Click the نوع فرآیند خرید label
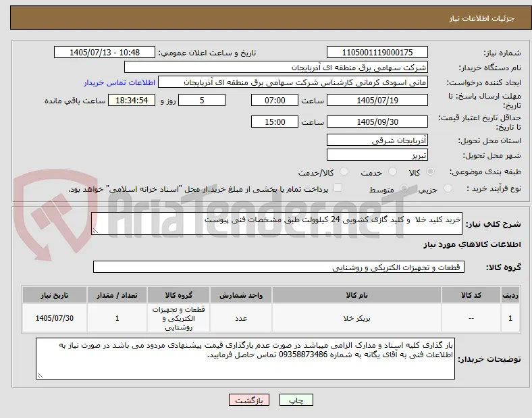Viewport: 532px width, 418px height. click(x=494, y=188)
